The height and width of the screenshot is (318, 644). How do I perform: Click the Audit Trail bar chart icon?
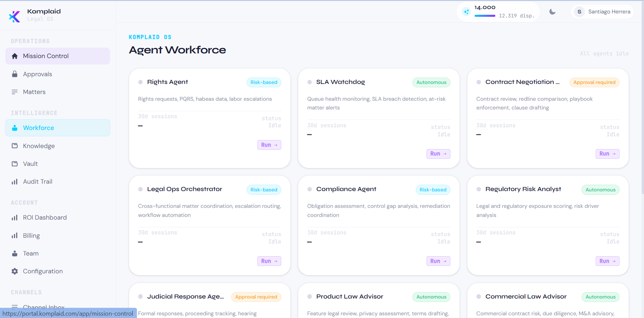(14, 182)
